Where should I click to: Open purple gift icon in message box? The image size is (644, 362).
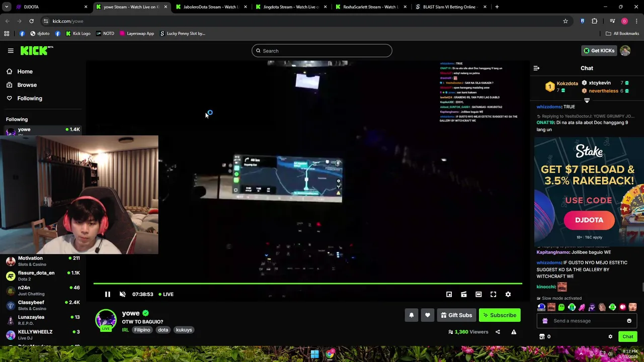coord(545,321)
